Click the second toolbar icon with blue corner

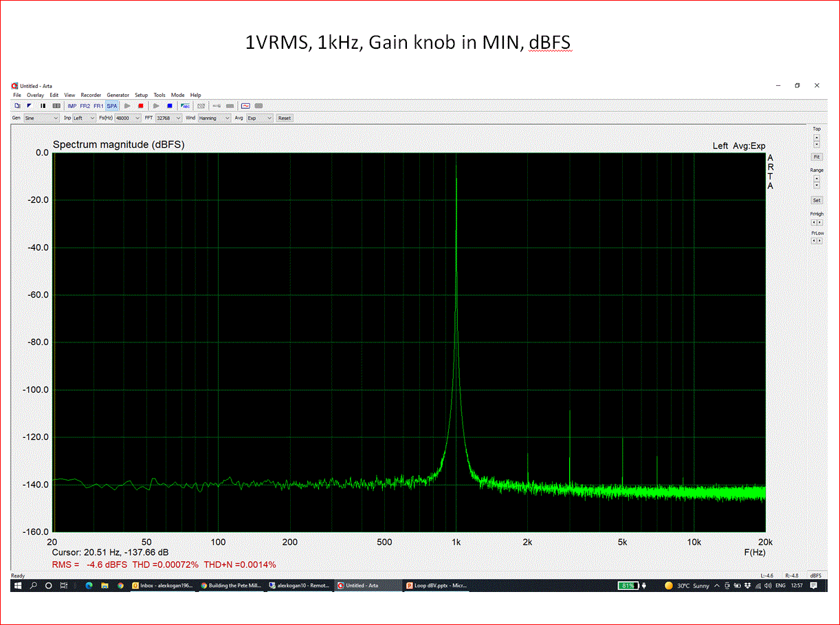pyautogui.click(x=30, y=106)
